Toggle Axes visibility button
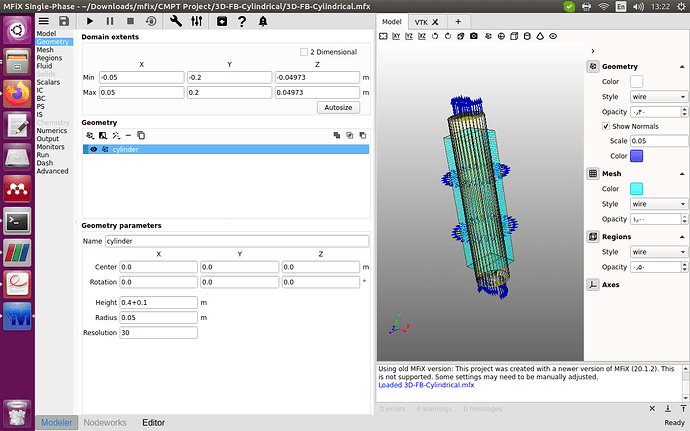This screenshot has width=690, height=431. click(593, 285)
